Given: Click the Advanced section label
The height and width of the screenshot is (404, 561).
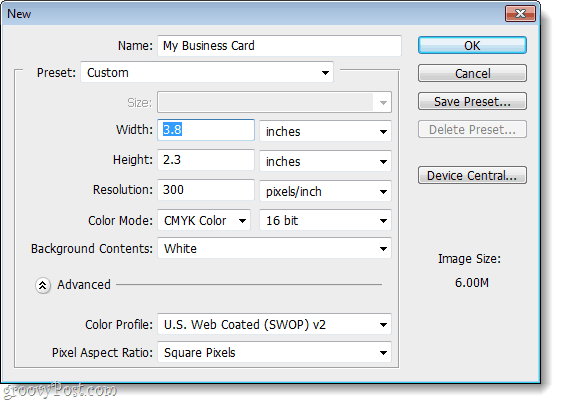Looking at the screenshot, I should pyautogui.click(x=84, y=285).
